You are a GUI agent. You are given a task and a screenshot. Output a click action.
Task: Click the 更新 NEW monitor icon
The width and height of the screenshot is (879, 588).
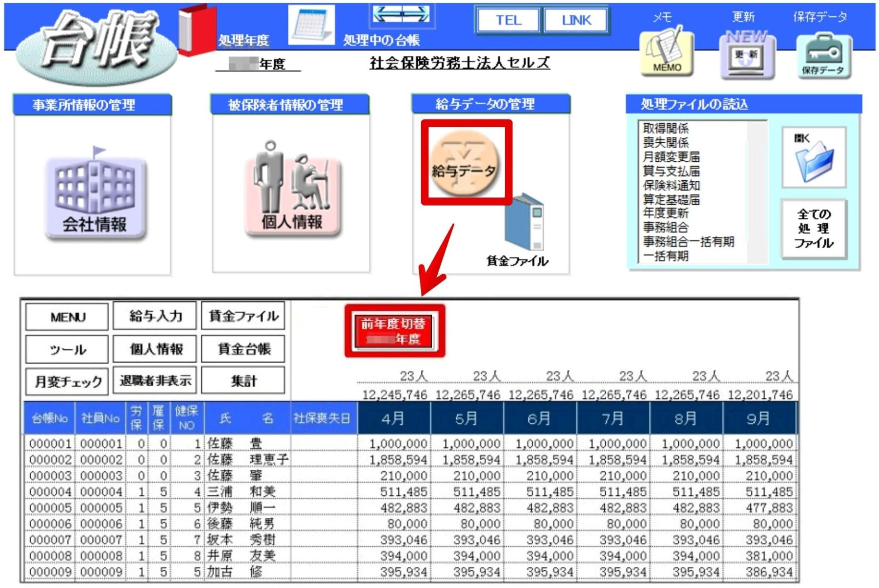747,54
